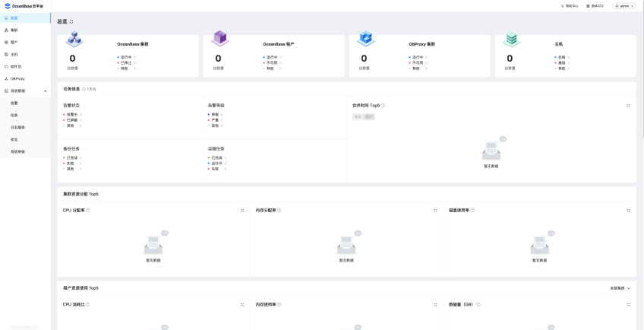Expand 内存使用率 chart fullscreen
The height and width of the screenshot is (330, 644).
435,305
